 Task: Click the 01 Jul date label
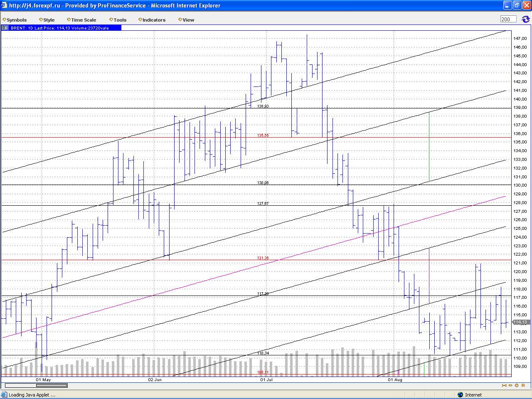(x=266, y=379)
